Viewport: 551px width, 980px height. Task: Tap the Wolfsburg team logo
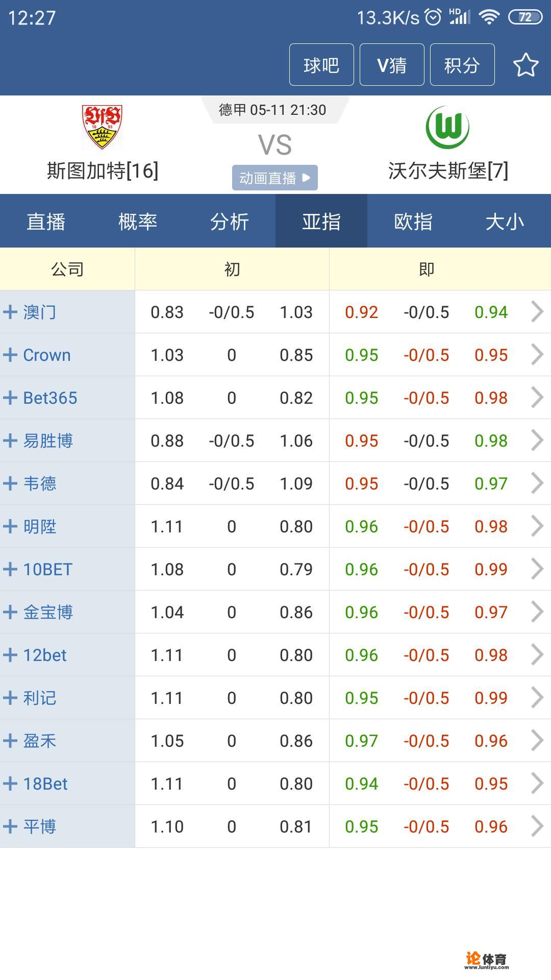[x=447, y=127]
